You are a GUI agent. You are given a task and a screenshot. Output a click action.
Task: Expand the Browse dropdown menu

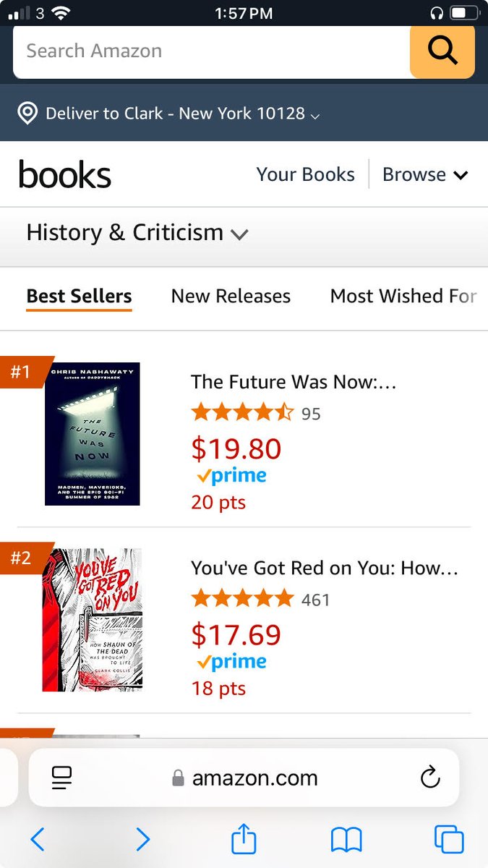click(x=425, y=174)
